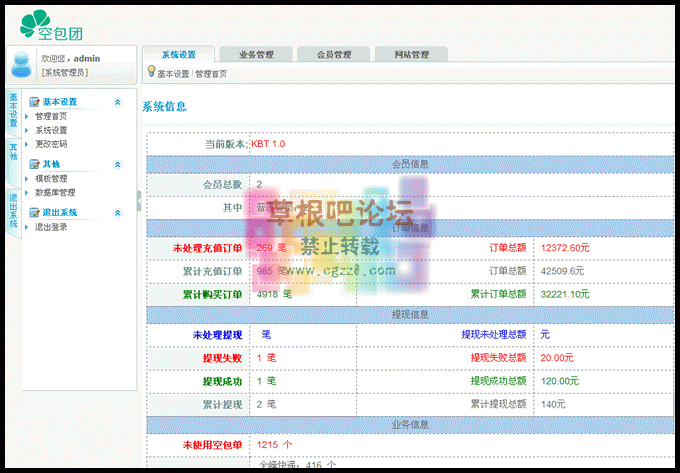Click the order total 42509.6元
Viewport: 680px width, 473px height.
pyautogui.click(x=562, y=271)
